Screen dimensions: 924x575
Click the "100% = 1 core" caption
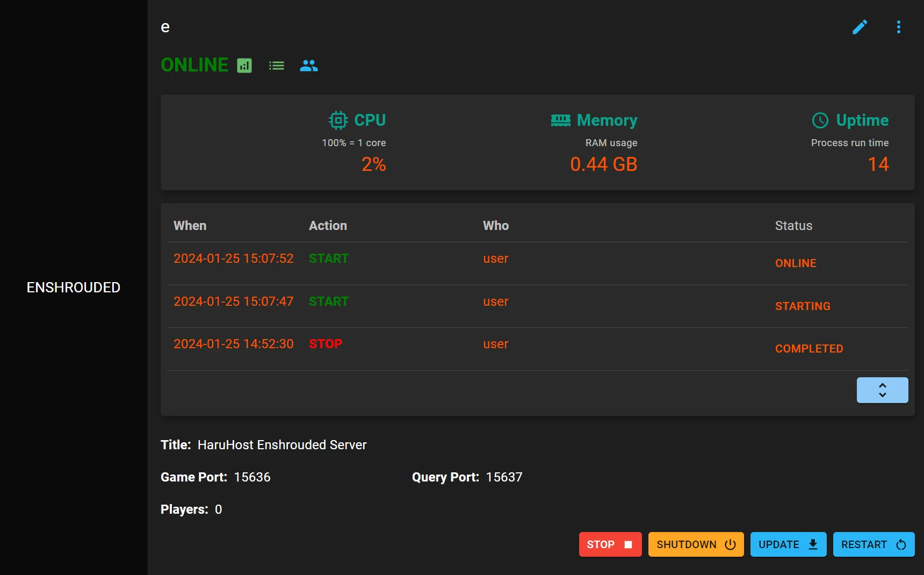coord(354,143)
